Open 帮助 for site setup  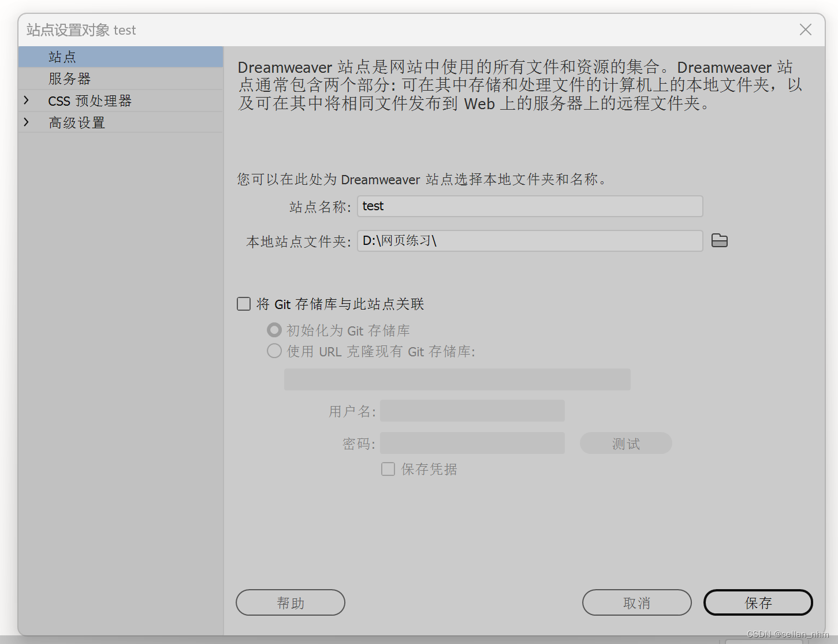click(x=290, y=602)
